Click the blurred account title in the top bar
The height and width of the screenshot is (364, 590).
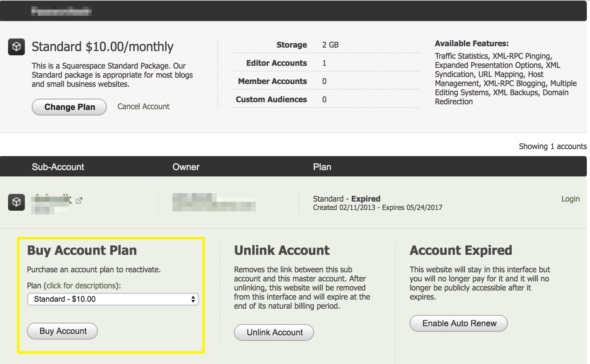pyautogui.click(x=61, y=12)
